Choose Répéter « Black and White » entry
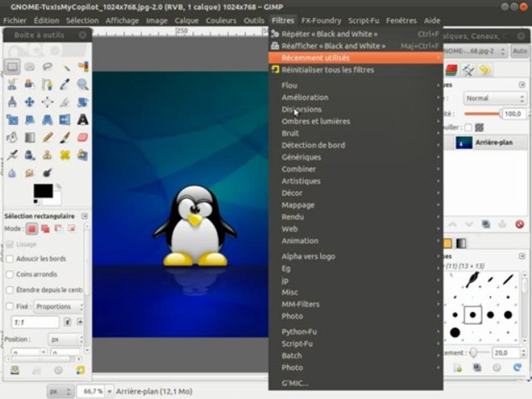Viewport: 532px width, 399px height. coord(356,34)
